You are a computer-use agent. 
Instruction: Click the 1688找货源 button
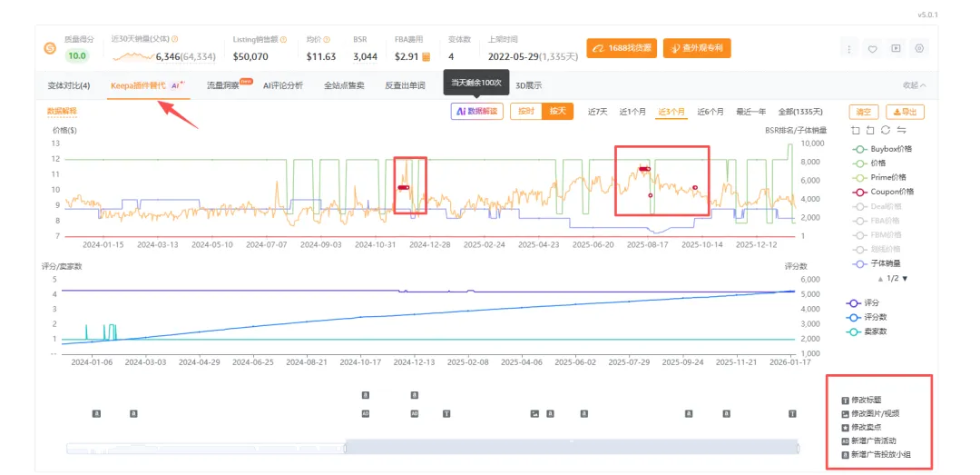[x=622, y=48]
